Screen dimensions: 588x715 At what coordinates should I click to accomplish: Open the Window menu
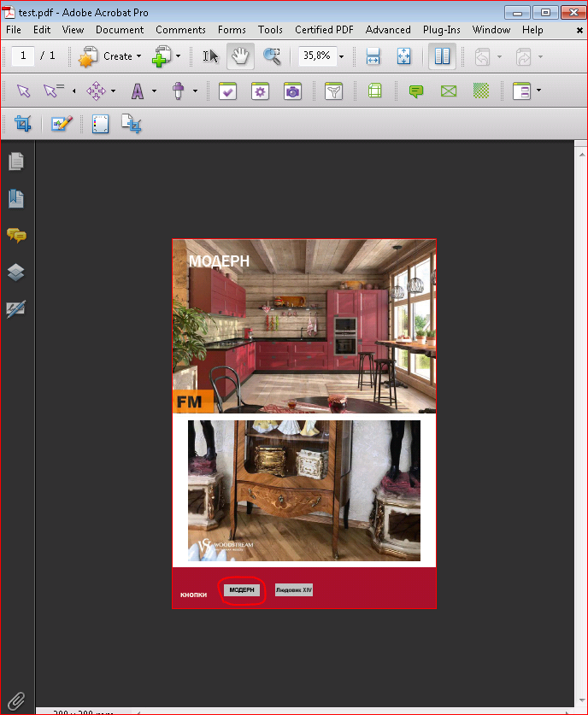click(x=491, y=30)
